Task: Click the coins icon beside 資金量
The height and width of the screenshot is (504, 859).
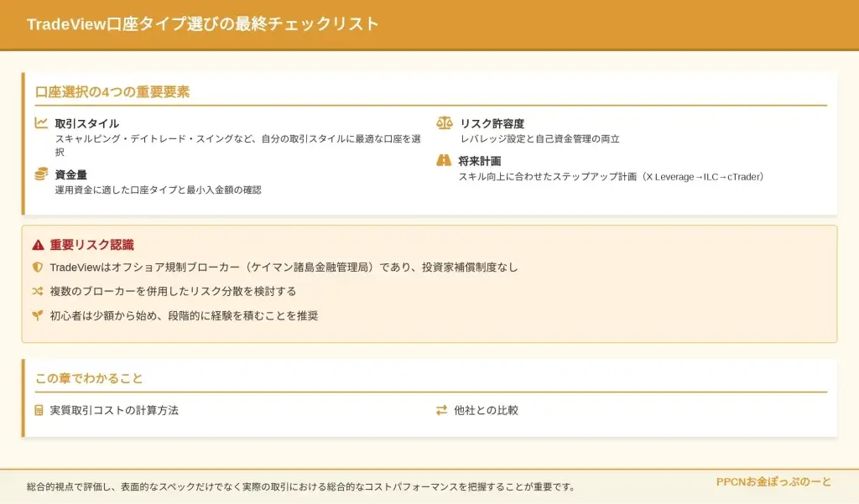Action: (41, 174)
